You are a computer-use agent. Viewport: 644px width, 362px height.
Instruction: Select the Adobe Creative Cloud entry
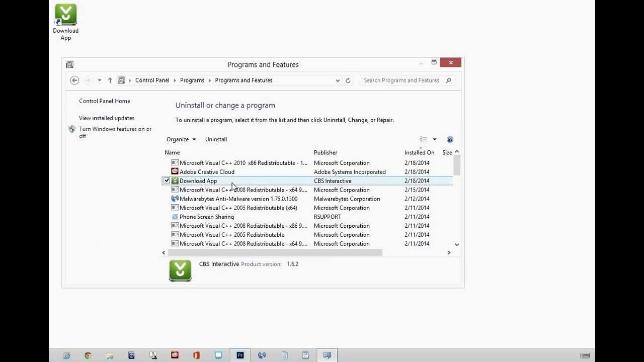(x=307, y=172)
